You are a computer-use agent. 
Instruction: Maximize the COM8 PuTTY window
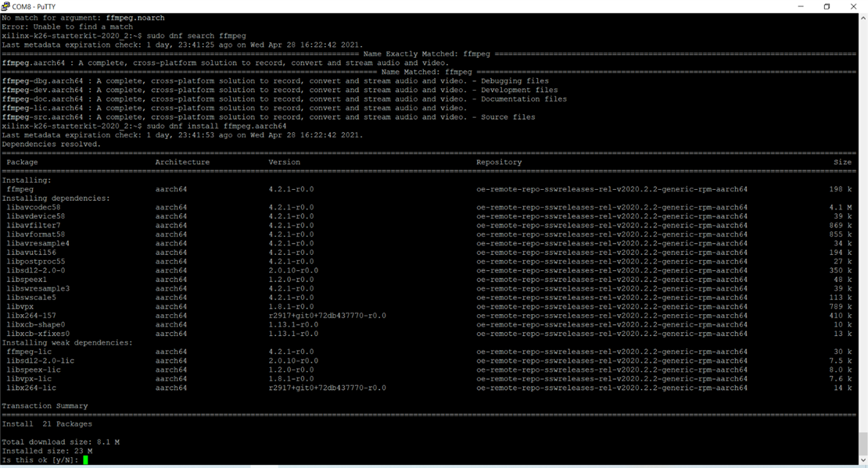(827, 6)
